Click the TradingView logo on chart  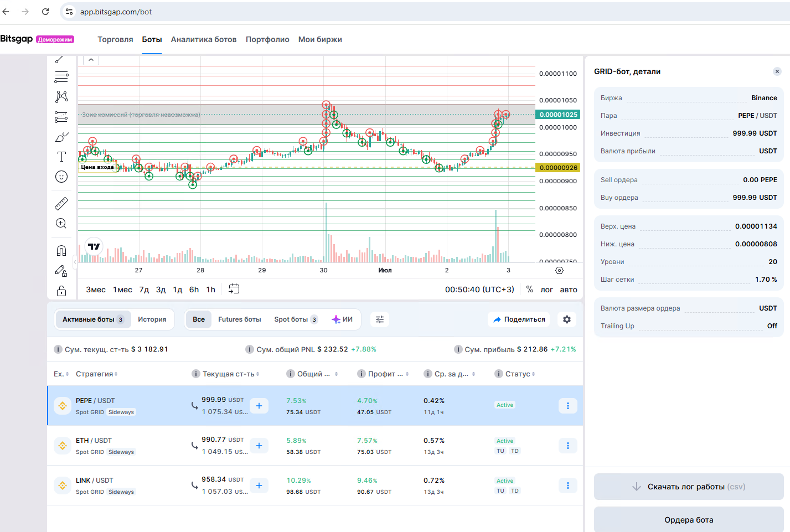tap(94, 246)
